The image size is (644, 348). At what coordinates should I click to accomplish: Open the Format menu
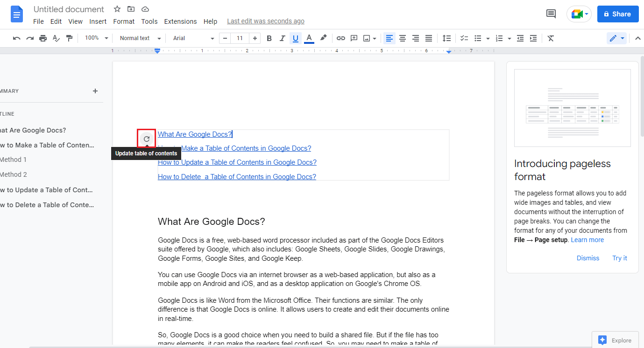point(124,21)
